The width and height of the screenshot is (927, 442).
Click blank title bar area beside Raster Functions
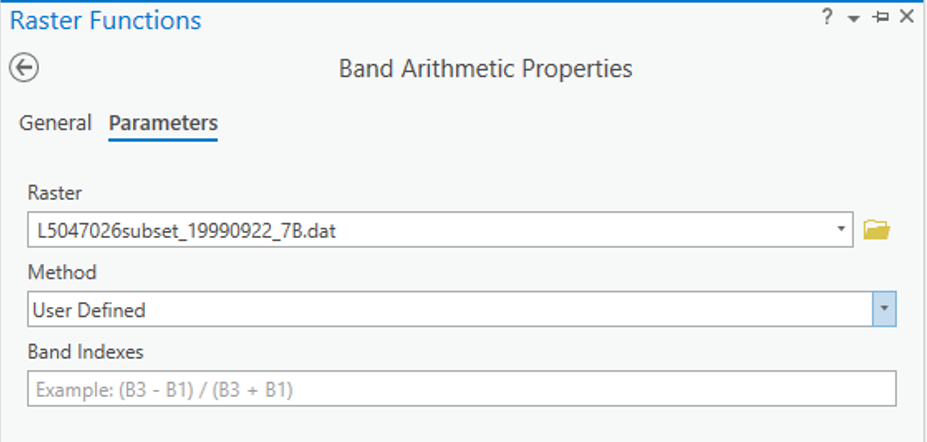tap(500, 20)
